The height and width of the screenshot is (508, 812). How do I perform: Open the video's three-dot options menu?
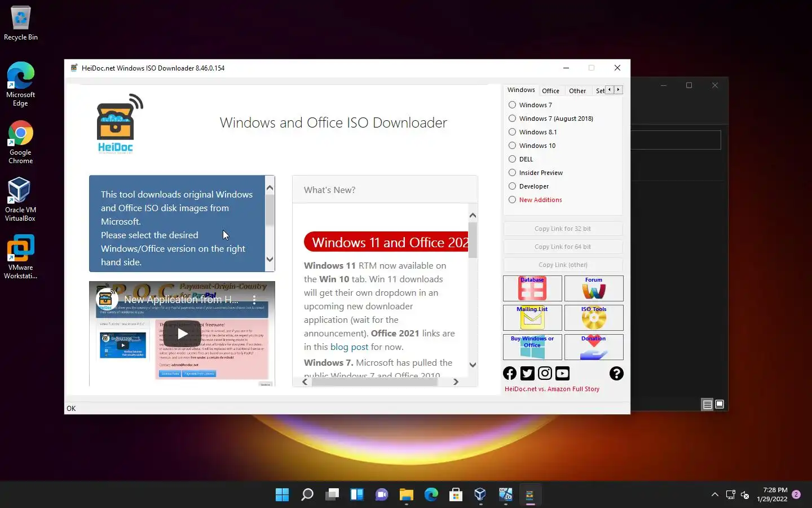click(254, 300)
